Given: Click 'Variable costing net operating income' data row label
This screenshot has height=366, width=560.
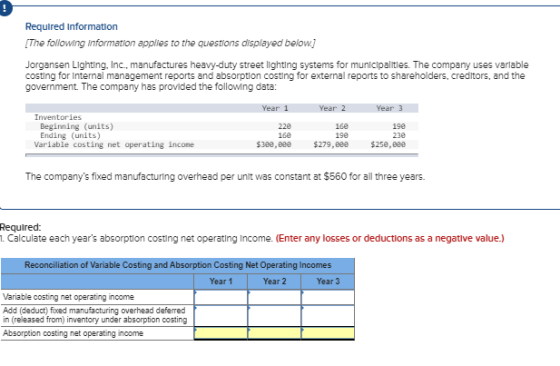Looking at the screenshot, I should [114, 145].
